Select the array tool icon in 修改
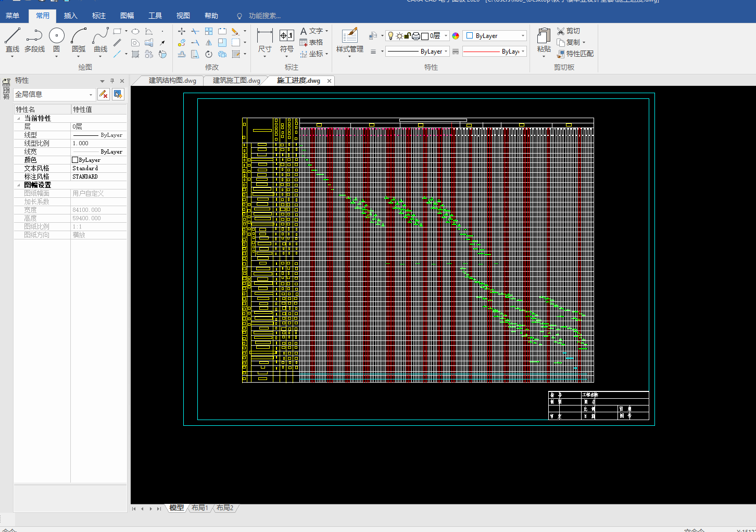The width and height of the screenshot is (756, 532). click(209, 31)
